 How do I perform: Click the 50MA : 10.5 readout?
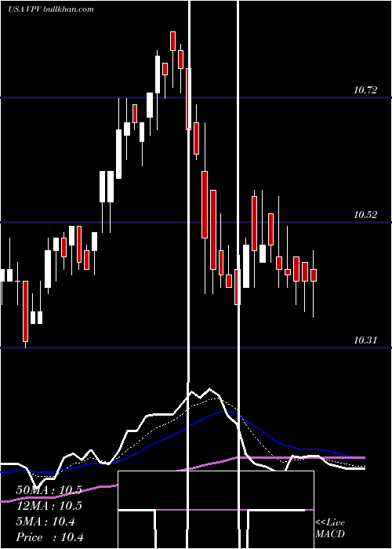49,490
